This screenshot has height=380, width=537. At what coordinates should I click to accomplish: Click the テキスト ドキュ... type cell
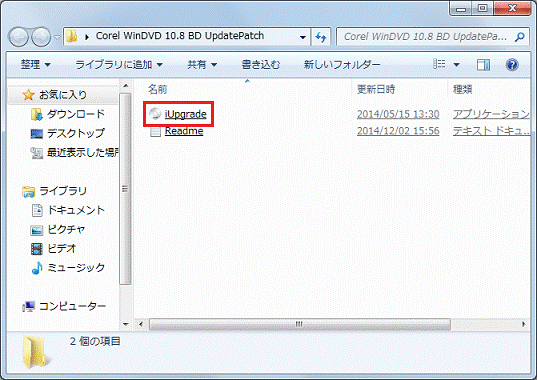(491, 131)
